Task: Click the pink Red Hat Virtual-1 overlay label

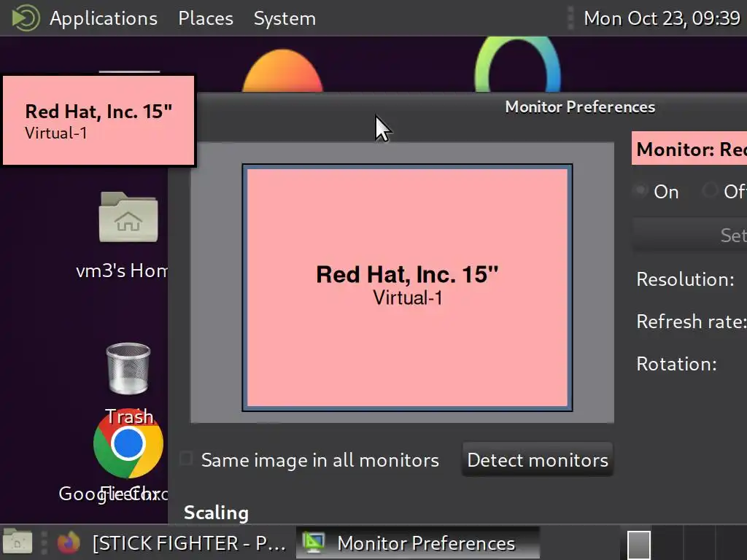Action: click(x=98, y=120)
